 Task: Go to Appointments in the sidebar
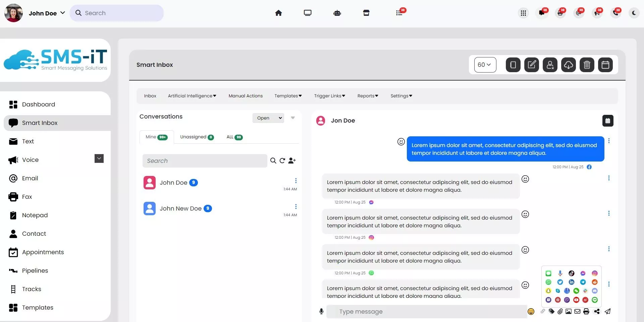[x=43, y=252]
